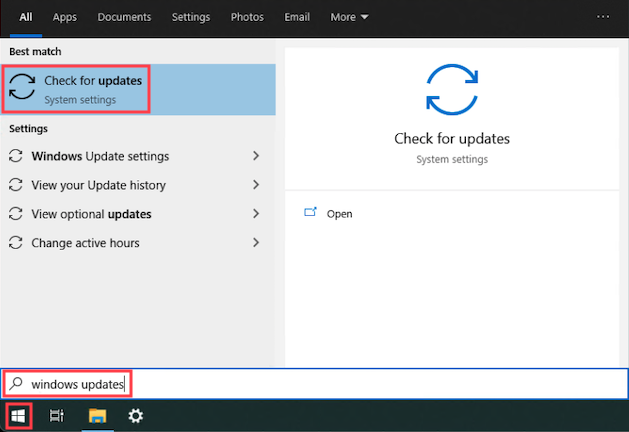Click the Open icon in the preview pane
629x432 pixels.
(x=310, y=213)
